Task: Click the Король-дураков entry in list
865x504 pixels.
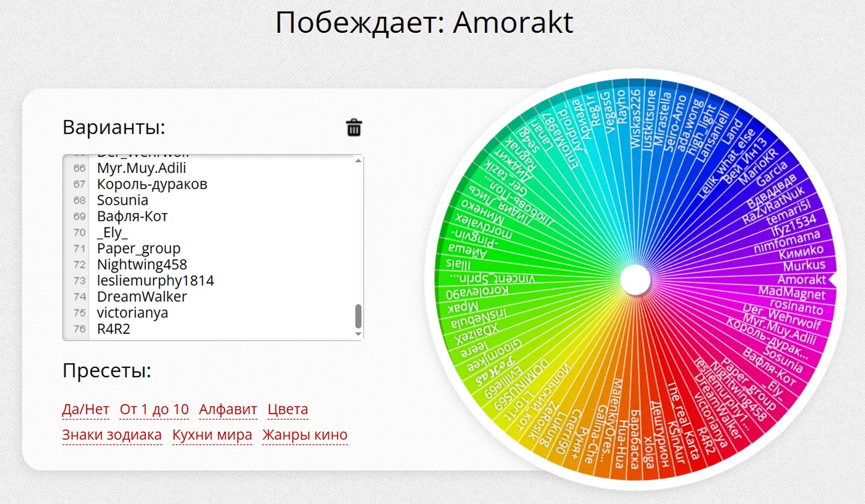Action: click(152, 184)
